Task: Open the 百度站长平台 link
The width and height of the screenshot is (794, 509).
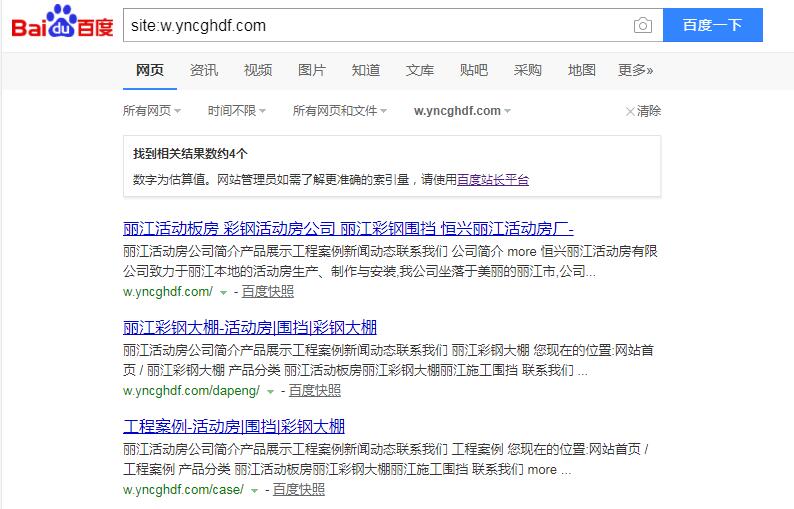Action: 493,179
